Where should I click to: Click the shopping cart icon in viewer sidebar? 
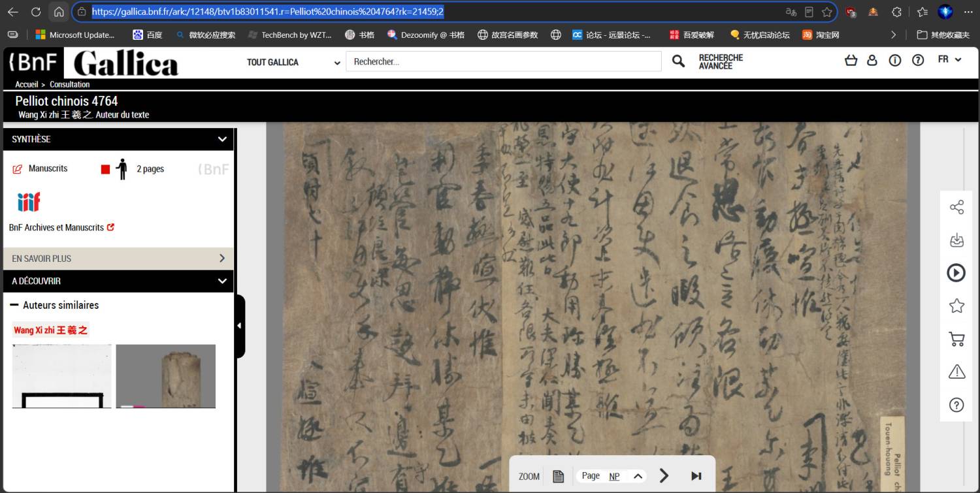(956, 339)
